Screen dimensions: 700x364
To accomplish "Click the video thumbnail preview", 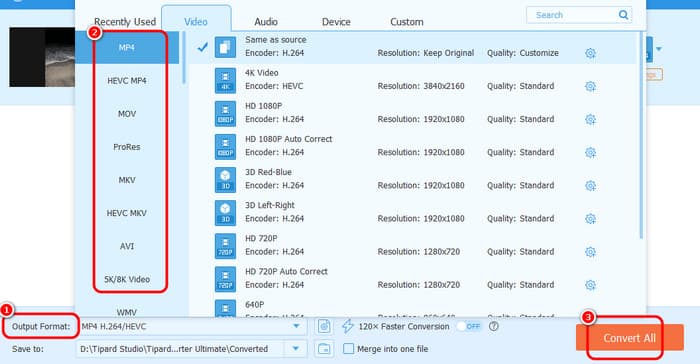I will [x=42, y=57].
